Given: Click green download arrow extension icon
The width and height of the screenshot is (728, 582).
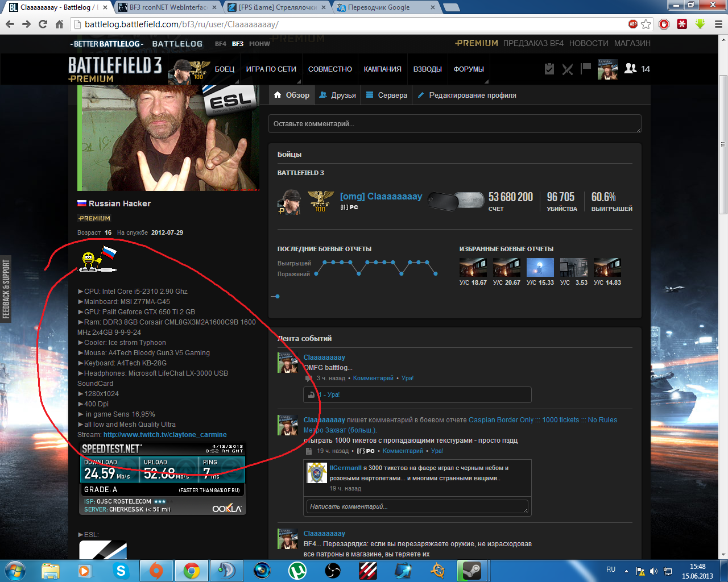Looking at the screenshot, I should click(700, 24).
